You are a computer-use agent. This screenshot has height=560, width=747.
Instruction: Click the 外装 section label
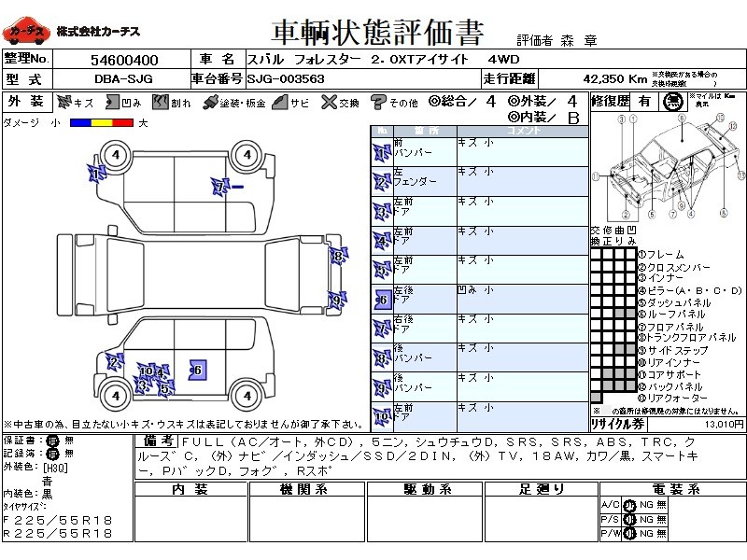[x=27, y=102]
